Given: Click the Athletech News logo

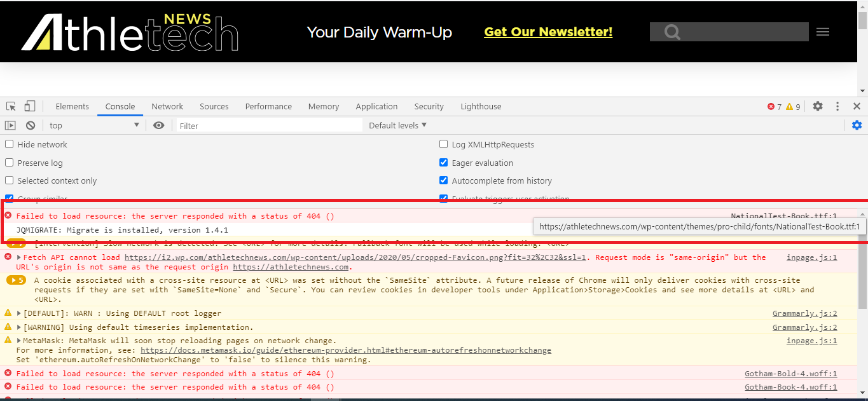Looking at the screenshot, I should point(130,32).
